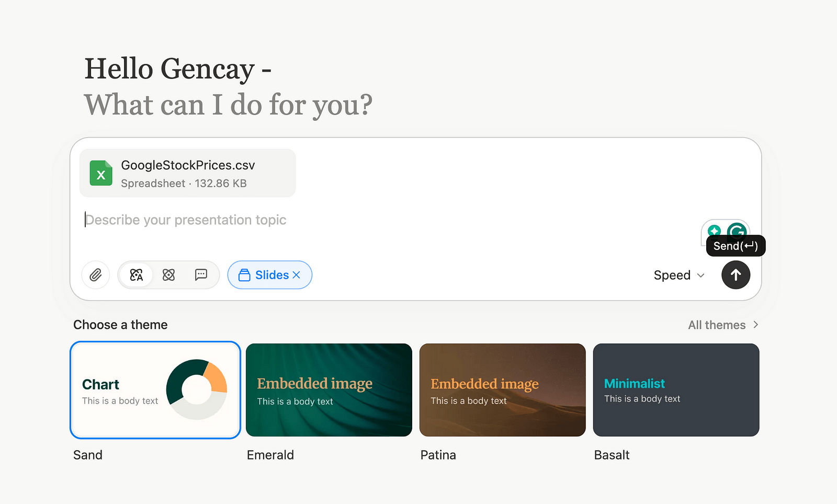Switch to the atom-shaped mode icon
This screenshot has height=504, width=837.
point(168,275)
